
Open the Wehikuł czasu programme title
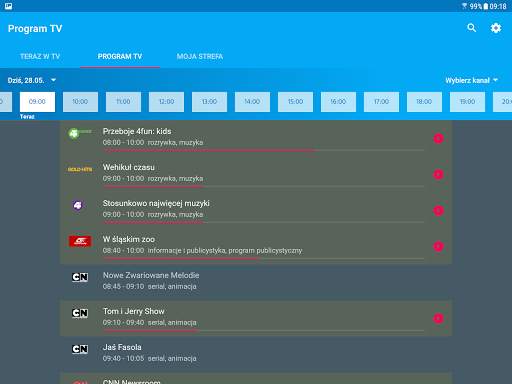click(x=129, y=167)
